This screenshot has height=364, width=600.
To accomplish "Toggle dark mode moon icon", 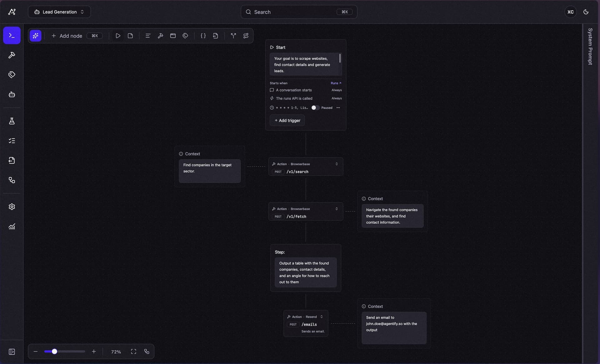I will coord(586,12).
